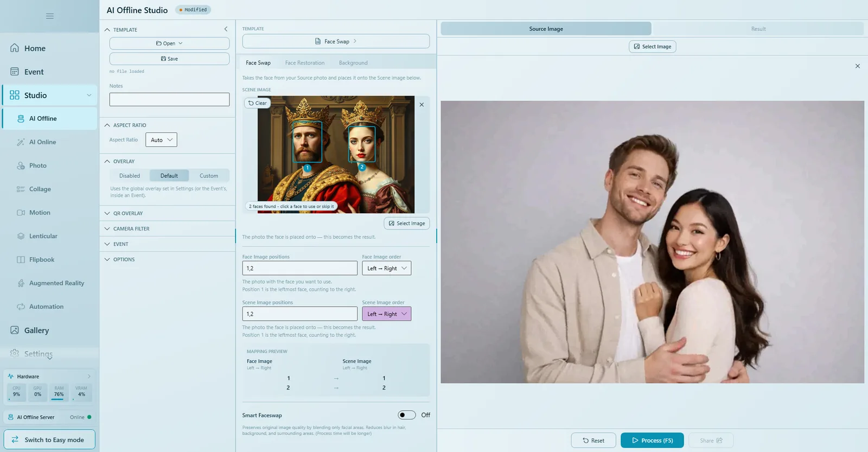Open Face Image order dropdown
This screenshot has height=452, width=868.
[x=386, y=269]
